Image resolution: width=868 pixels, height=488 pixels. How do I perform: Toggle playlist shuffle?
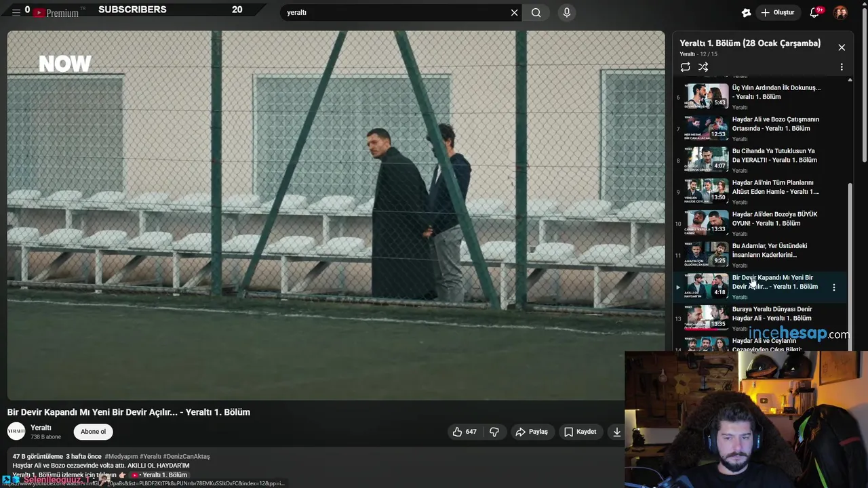pos(703,67)
